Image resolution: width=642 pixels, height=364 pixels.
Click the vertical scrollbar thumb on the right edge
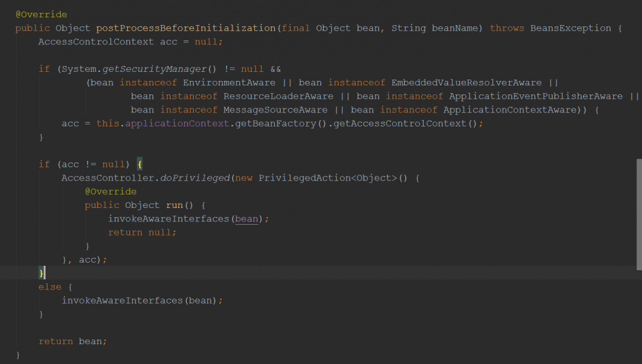coord(639,214)
